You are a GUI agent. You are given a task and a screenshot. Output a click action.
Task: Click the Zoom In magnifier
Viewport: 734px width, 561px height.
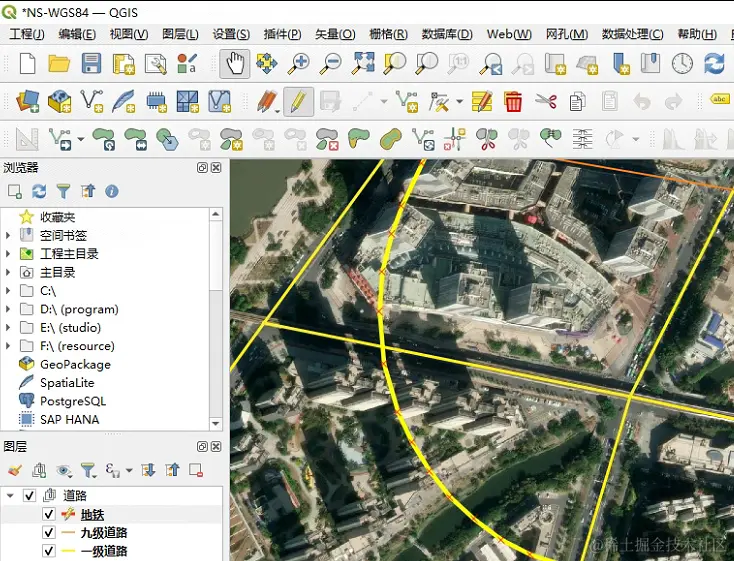(298, 63)
